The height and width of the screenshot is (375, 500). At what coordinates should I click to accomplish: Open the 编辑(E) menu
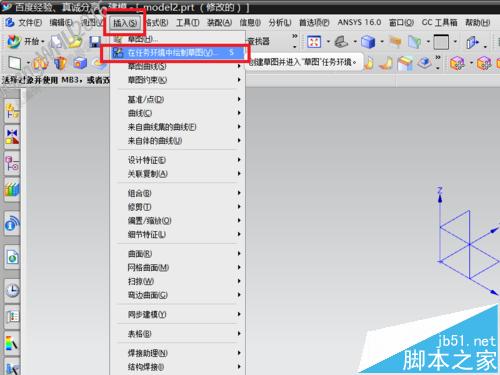click(x=61, y=23)
